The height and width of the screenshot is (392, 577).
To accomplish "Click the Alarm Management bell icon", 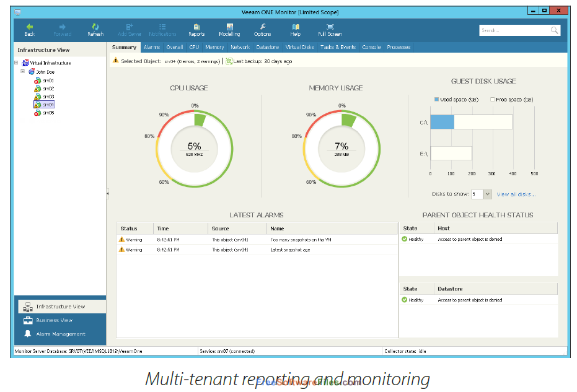I will click(28, 334).
